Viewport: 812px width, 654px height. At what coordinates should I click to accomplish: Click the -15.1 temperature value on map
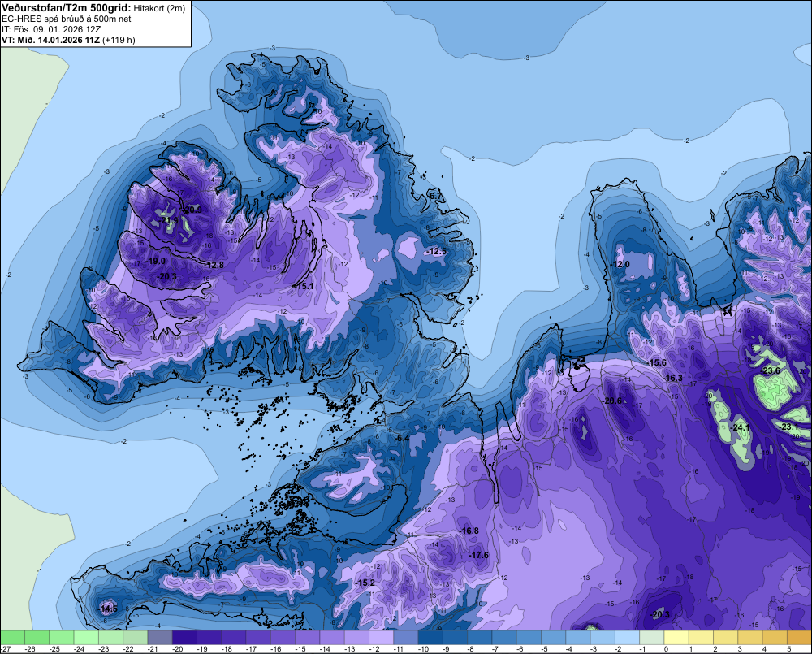tap(304, 286)
